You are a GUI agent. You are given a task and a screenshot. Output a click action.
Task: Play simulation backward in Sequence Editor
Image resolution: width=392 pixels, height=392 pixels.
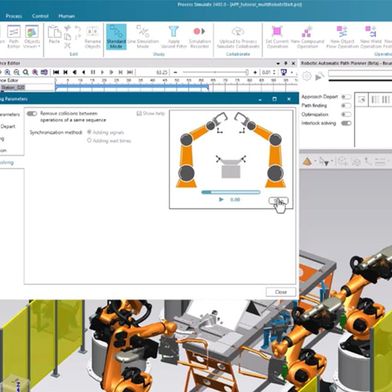(x=84, y=72)
